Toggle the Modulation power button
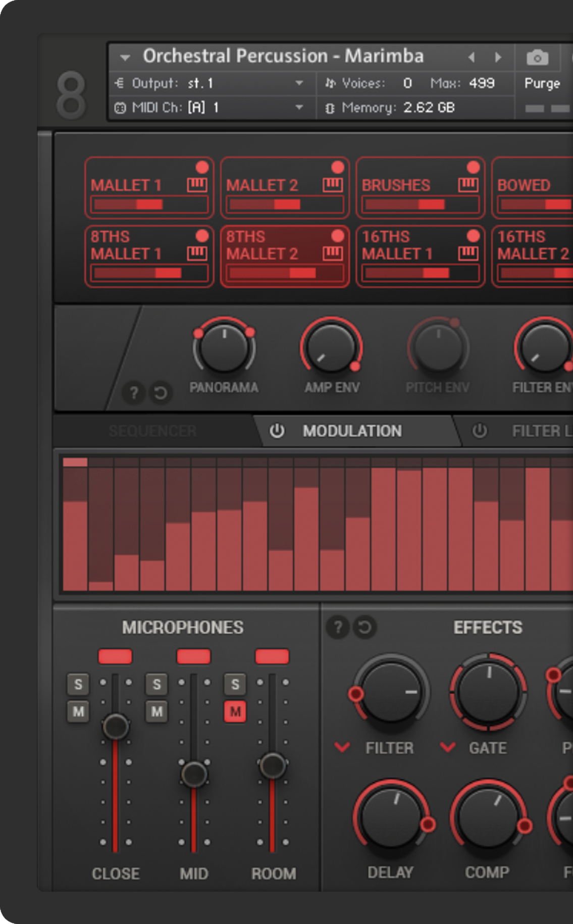The image size is (573, 924). [277, 431]
